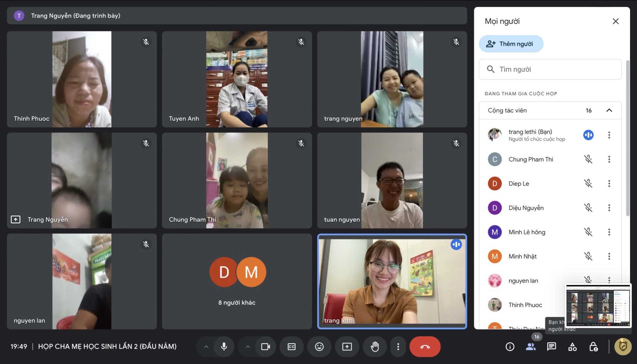Toggle the camera button
The image size is (637, 364).
(x=265, y=347)
